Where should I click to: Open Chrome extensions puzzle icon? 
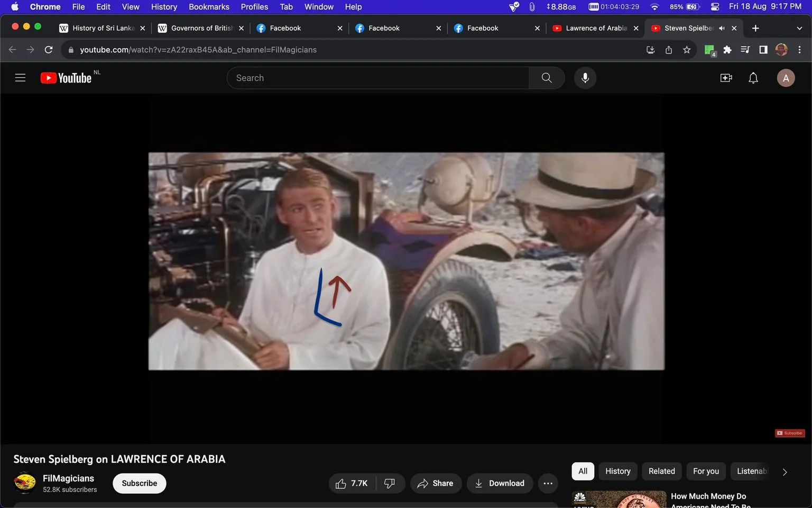[727, 50]
